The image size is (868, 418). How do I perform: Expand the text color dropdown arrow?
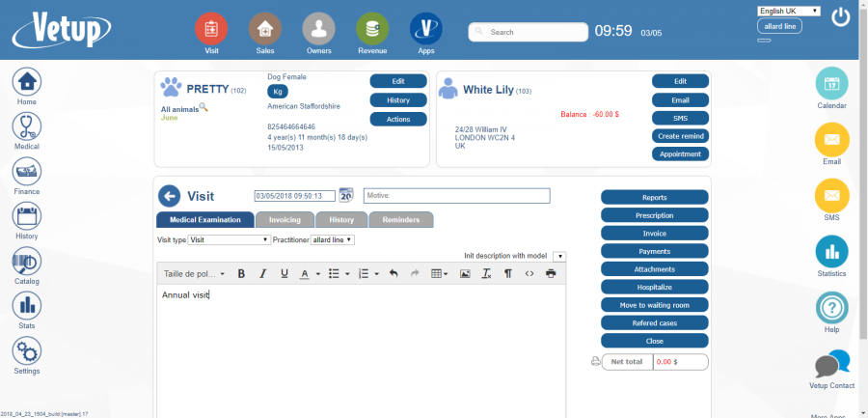tap(318, 274)
